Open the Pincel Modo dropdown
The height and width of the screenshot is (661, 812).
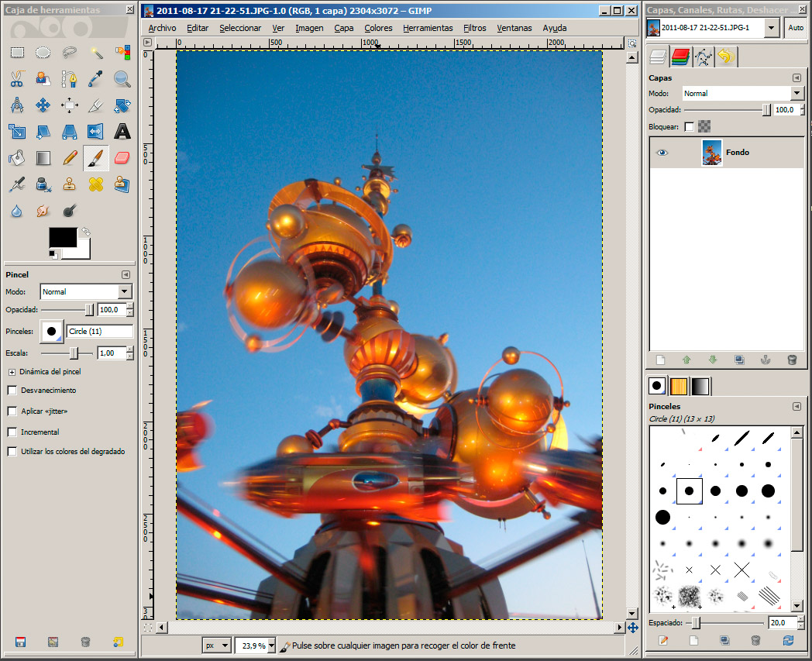tap(86, 291)
